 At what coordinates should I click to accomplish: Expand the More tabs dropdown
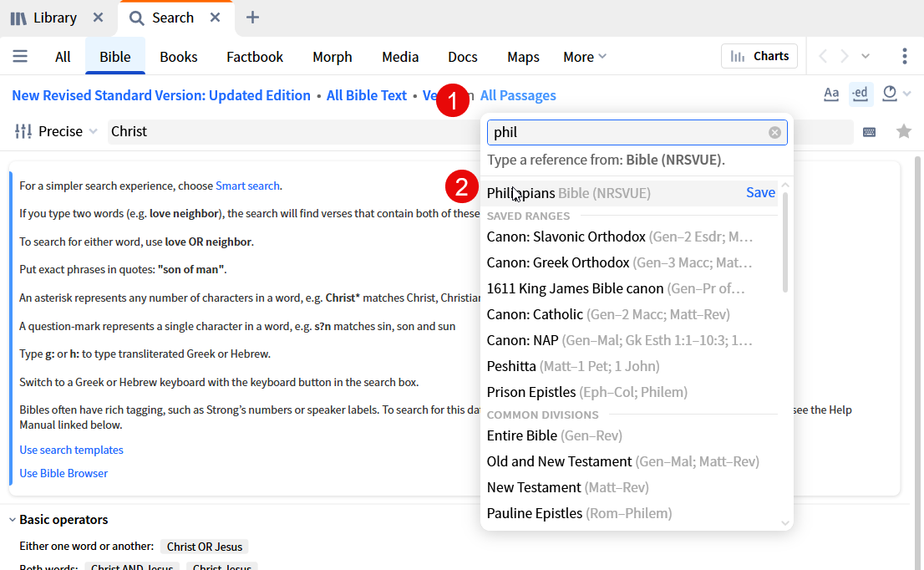coord(585,57)
